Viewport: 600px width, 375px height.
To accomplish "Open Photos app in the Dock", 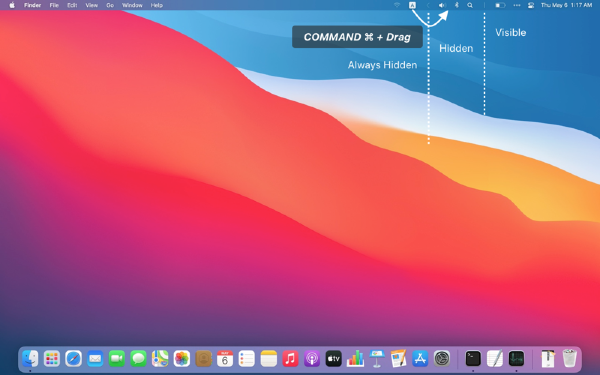I will 182,359.
